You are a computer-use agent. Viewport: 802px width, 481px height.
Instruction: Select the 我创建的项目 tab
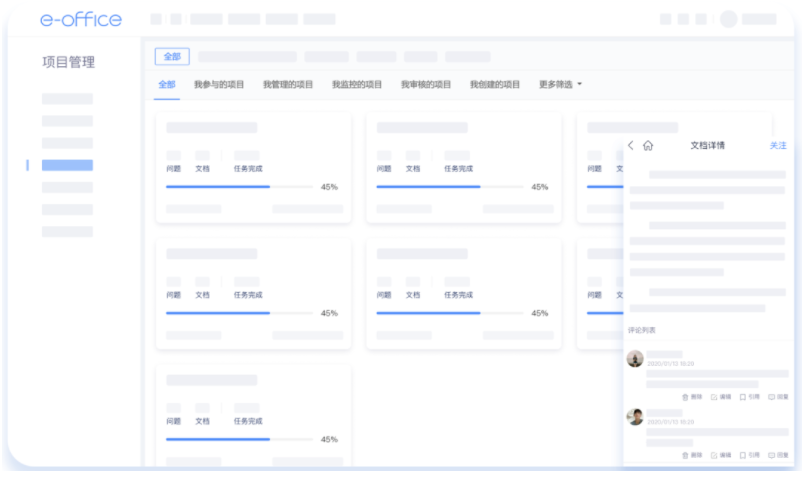tap(495, 85)
